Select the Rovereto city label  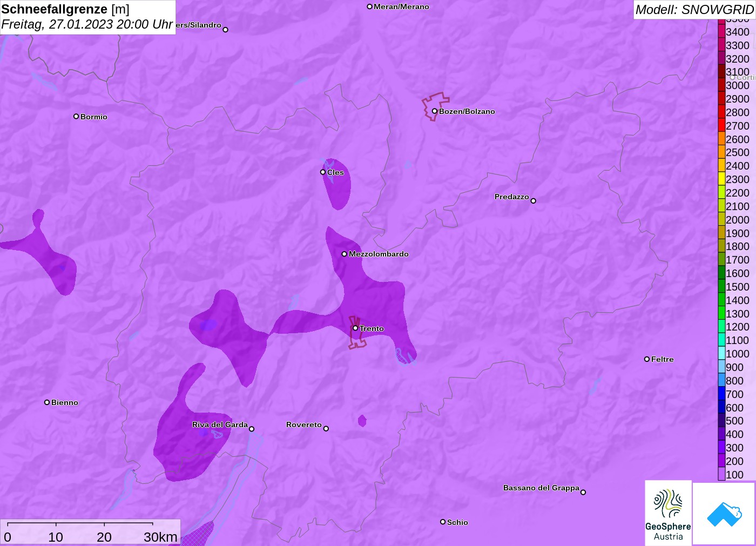point(304,424)
